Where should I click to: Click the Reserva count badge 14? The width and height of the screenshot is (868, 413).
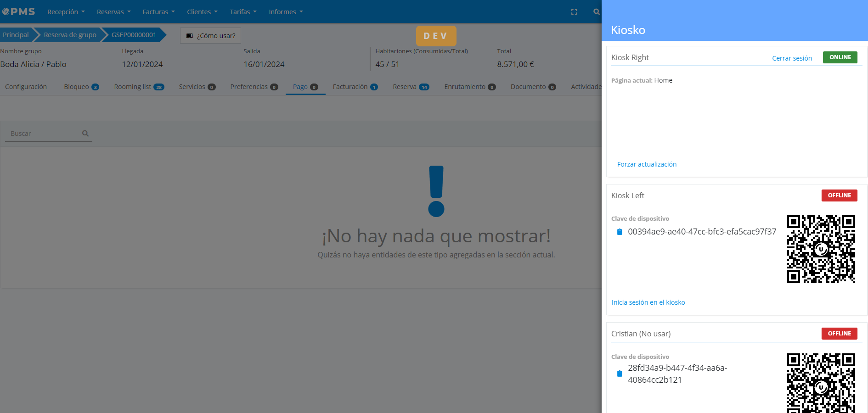click(424, 87)
